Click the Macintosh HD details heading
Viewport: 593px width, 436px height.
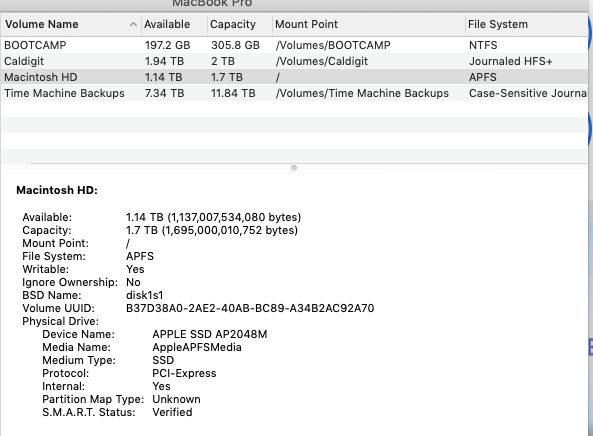[57, 190]
